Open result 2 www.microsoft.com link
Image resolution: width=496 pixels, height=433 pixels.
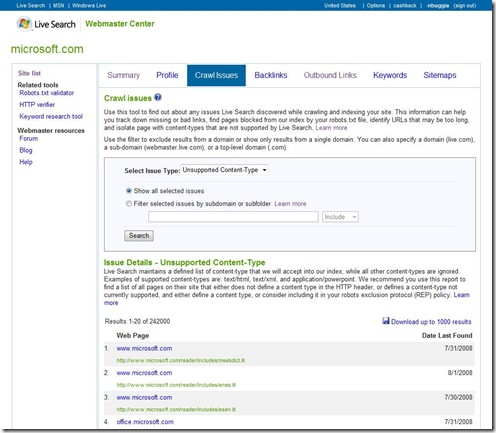[x=144, y=373]
